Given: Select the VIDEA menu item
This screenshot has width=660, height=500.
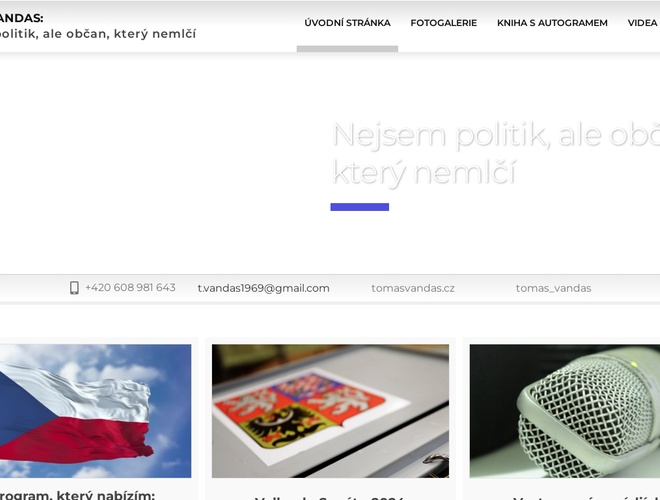Looking at the screenshot, I should [643, 23].
